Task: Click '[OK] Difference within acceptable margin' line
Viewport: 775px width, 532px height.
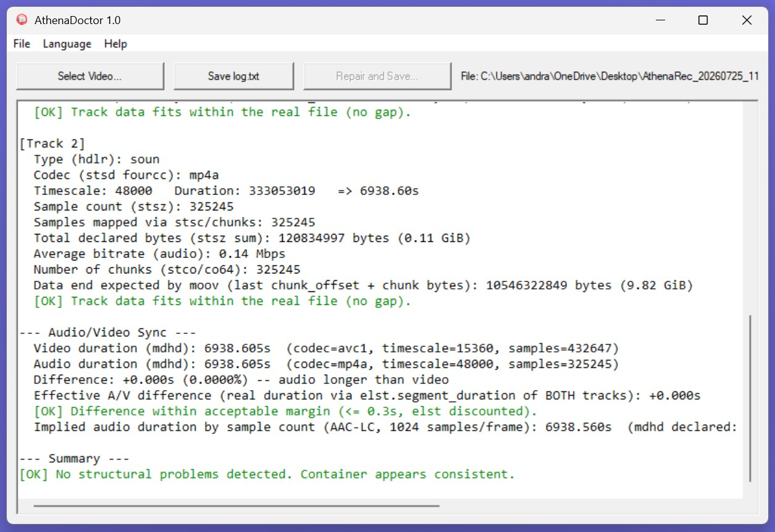Action: pos(285,411)
